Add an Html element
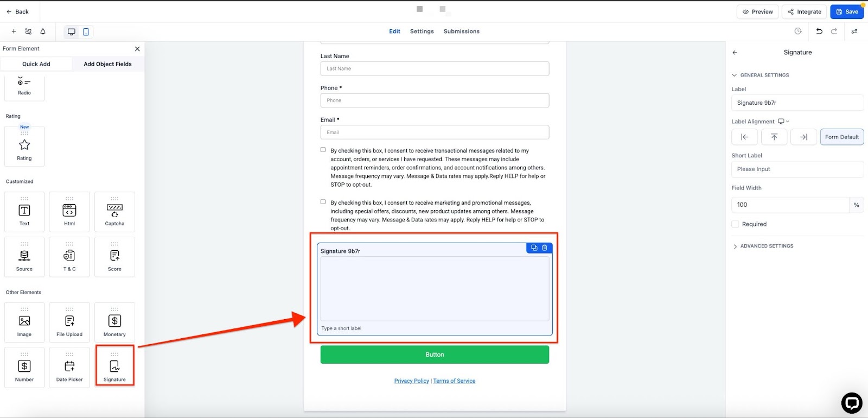Viewport: 868px width, 418px height. (x=69, y=212)
